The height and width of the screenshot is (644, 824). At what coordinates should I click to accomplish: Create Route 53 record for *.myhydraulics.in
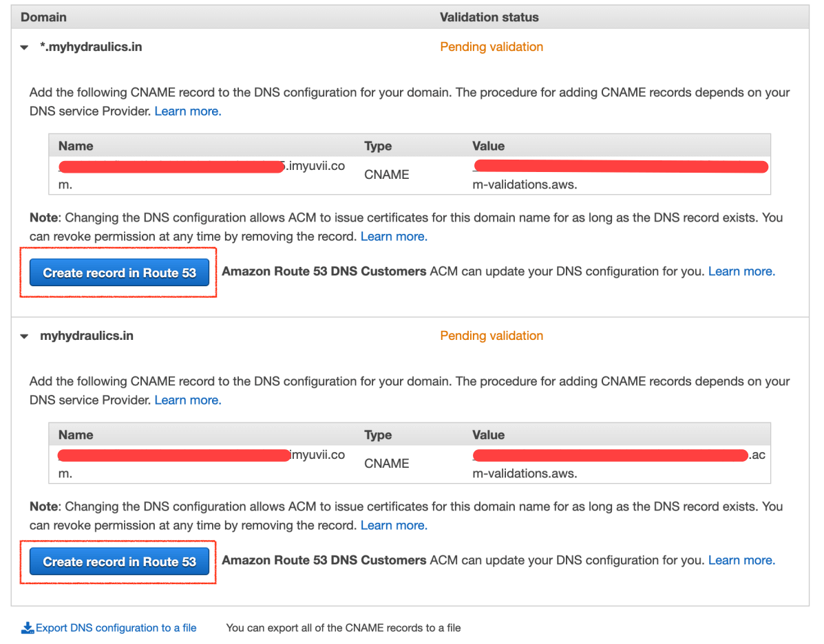click(x=119, y=272)
